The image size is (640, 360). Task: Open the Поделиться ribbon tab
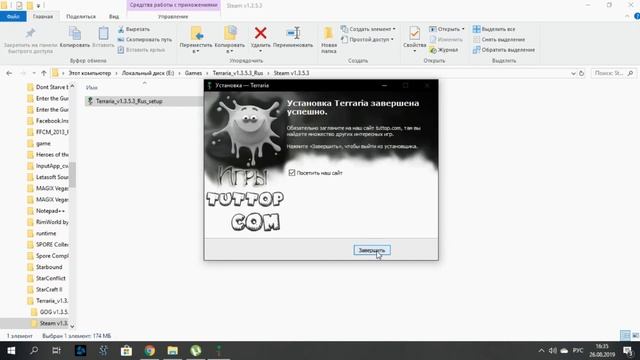81,17
